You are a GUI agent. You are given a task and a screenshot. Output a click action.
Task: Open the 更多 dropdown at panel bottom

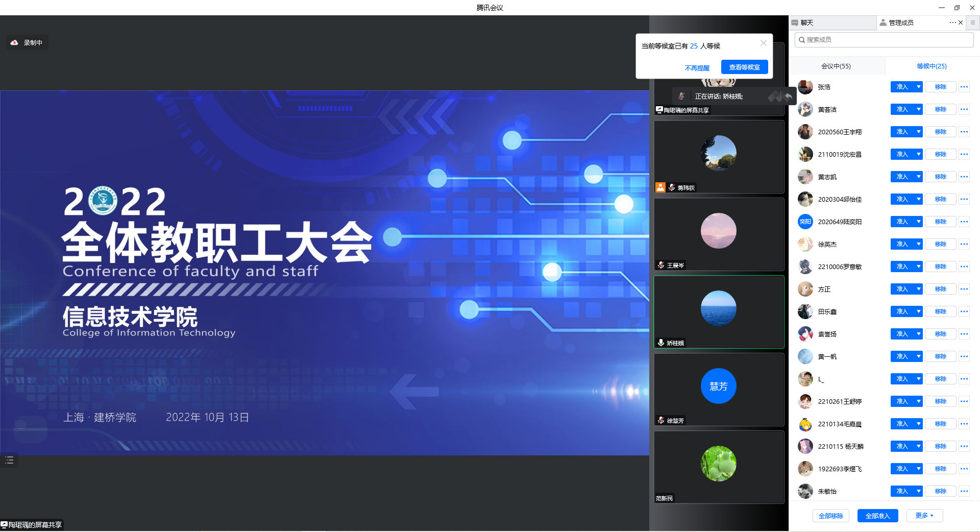pyautogui.click(x=924, y=516)
